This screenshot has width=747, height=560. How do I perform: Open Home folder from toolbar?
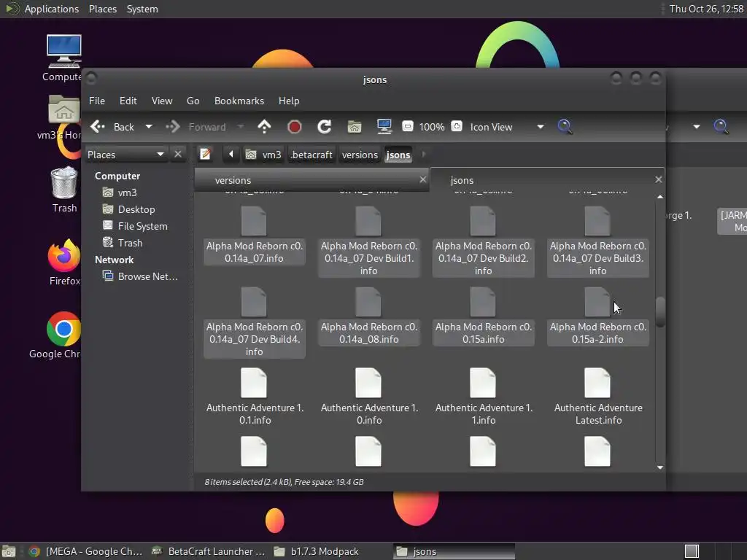(x=355, y=127)
